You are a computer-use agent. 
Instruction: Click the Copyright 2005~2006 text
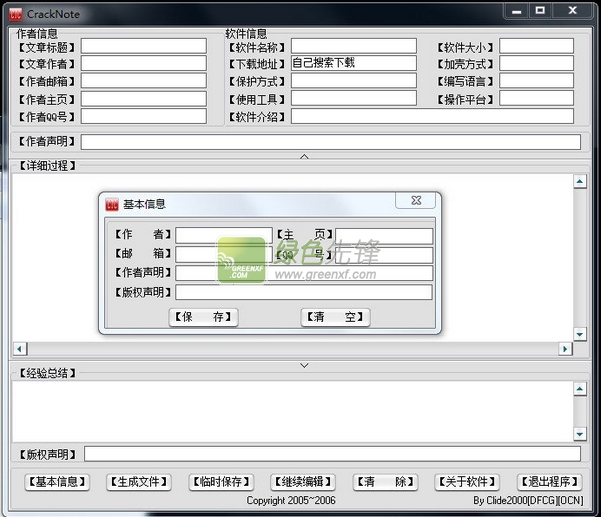[x=291, y=501]
